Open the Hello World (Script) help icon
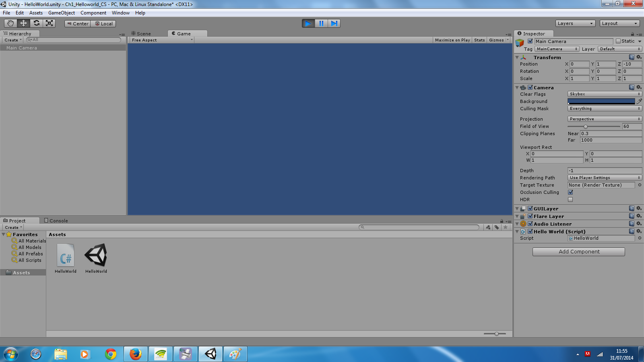This screenshot has height=362, width=644. click(632, 231)
